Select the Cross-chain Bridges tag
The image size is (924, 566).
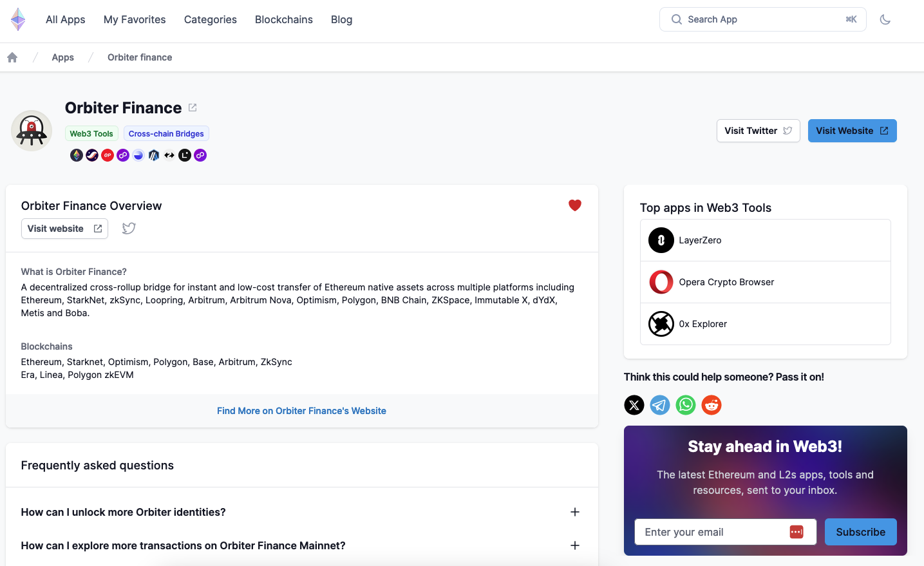click(166, 134)
